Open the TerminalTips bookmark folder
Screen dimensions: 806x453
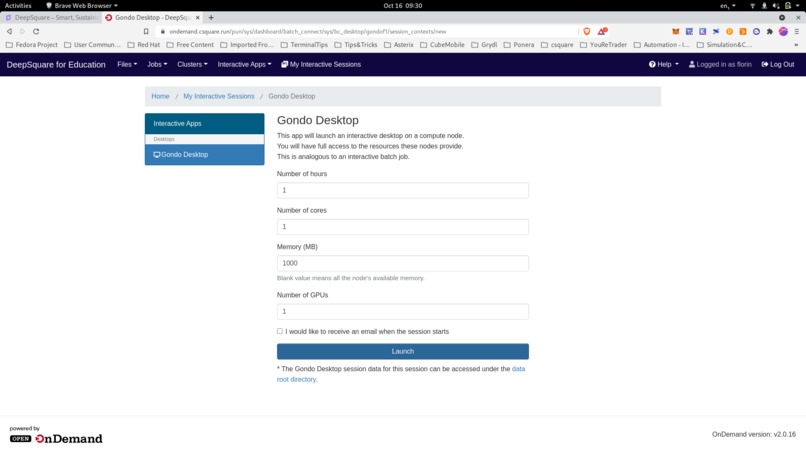tap(304, 45)
